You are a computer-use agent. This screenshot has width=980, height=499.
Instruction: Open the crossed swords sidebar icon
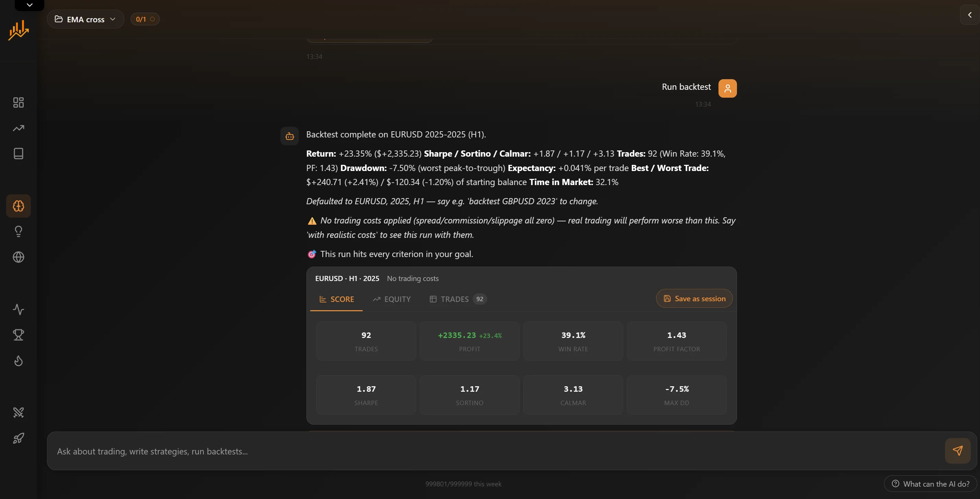[x=18, y=412]
